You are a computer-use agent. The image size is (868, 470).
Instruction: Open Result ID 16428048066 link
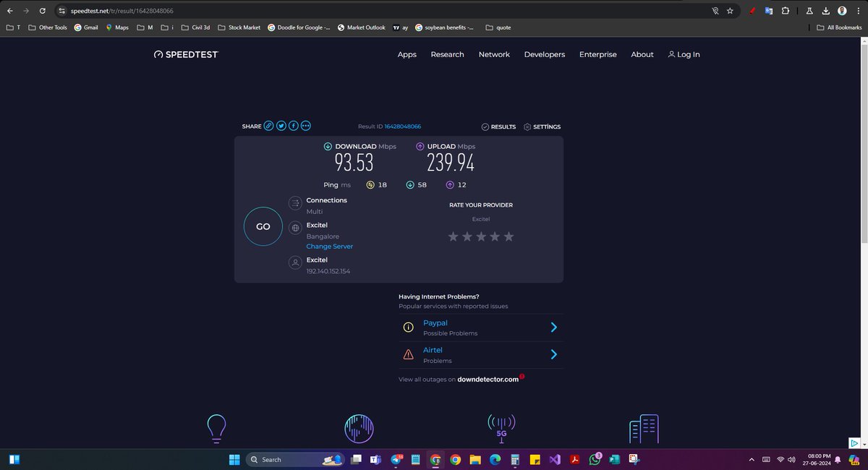pos(403,127)
